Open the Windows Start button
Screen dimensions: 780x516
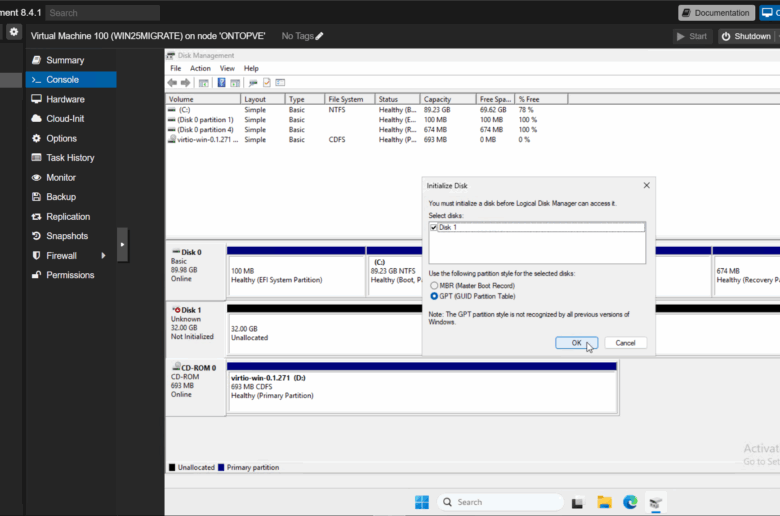pyautogui.click(x=422, y=502)
